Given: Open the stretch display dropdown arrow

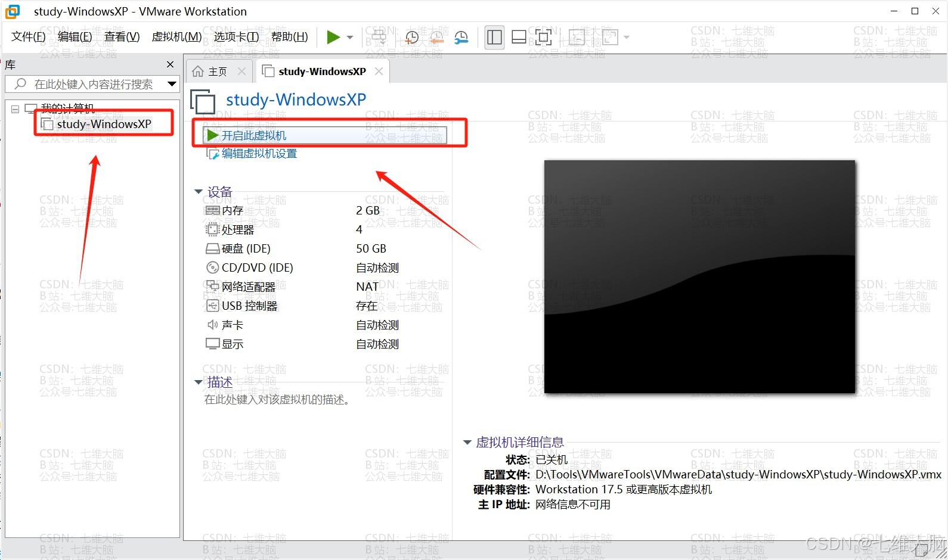Looking at the screenshot, I should tap(627, 38).
